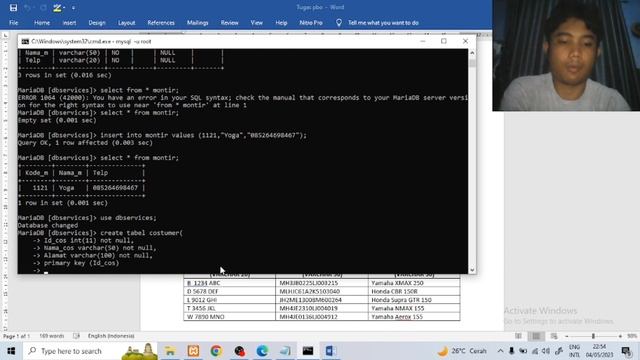Viewport: 640px width, 360px height.
Task: Click the Tell me what you want to do box
Action: [383, 23]
